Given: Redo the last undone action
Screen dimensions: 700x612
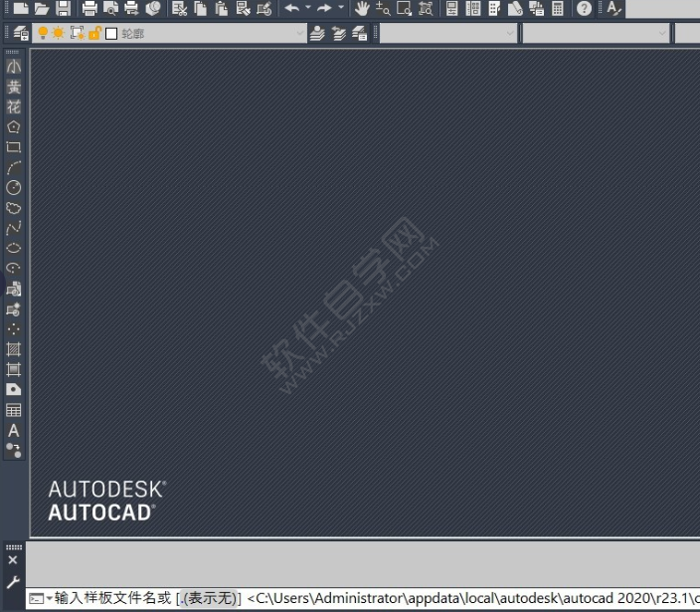Looking at the screenshot, I should click(324, 8).
